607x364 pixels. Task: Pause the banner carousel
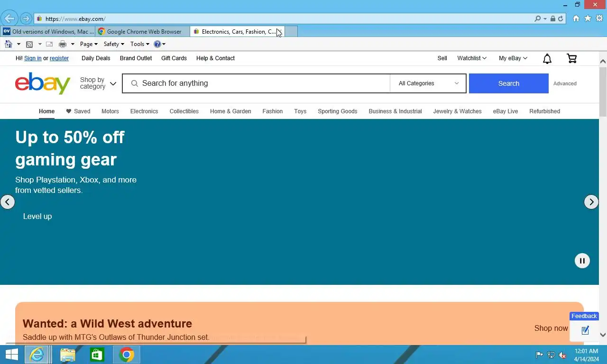[582, 261]
